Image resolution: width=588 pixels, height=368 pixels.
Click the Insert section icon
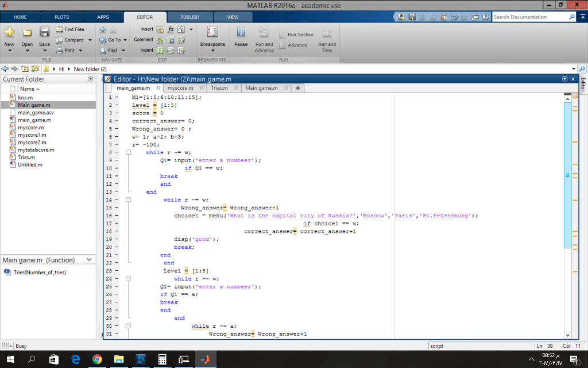coord(160,29)
